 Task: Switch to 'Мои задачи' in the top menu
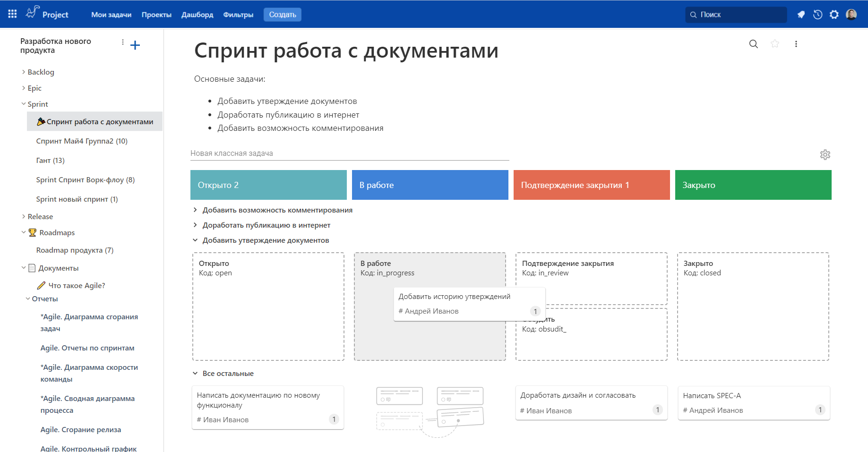tap(112, 15)
